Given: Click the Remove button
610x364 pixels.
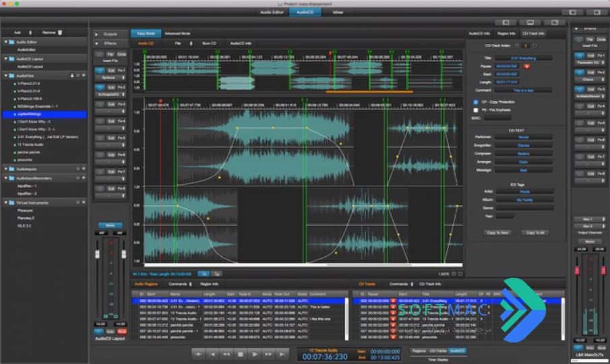Looking at the screenshot, I should pos(49,32).
